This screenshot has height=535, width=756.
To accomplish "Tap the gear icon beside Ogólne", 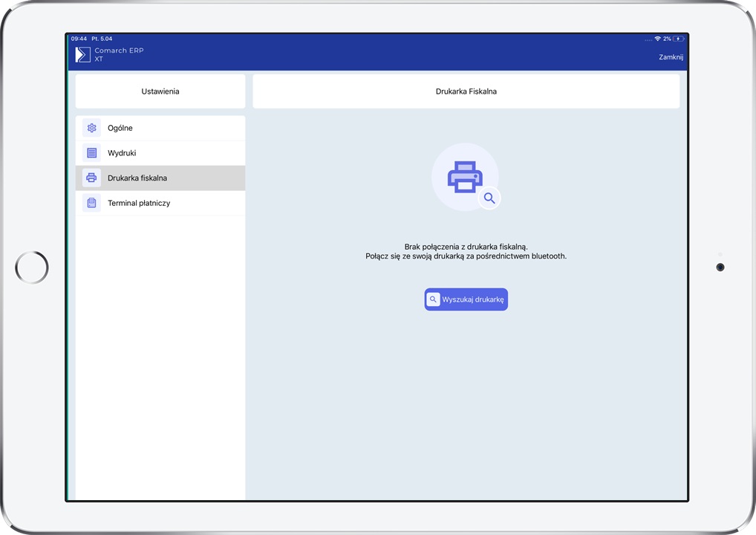I will [91, 128].
